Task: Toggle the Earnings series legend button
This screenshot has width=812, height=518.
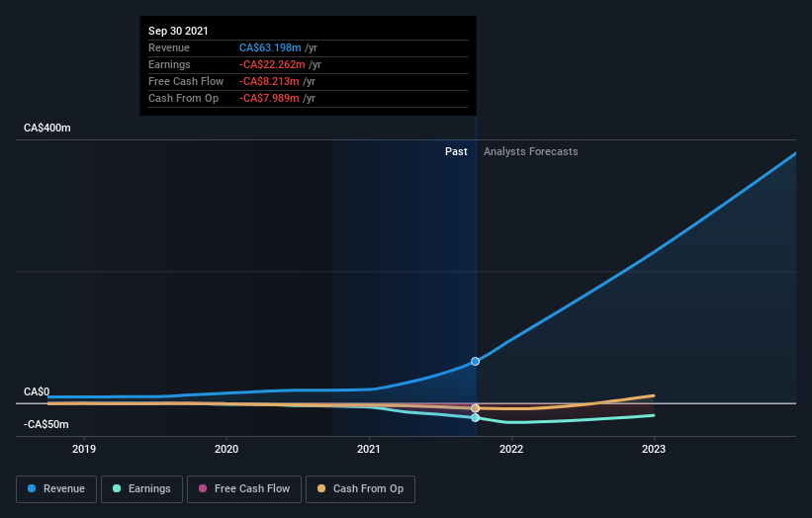Action: tap(141, 489)
